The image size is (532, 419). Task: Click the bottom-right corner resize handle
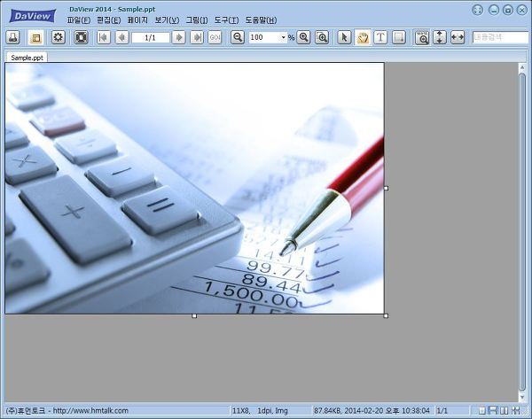(x=386, y=316)
